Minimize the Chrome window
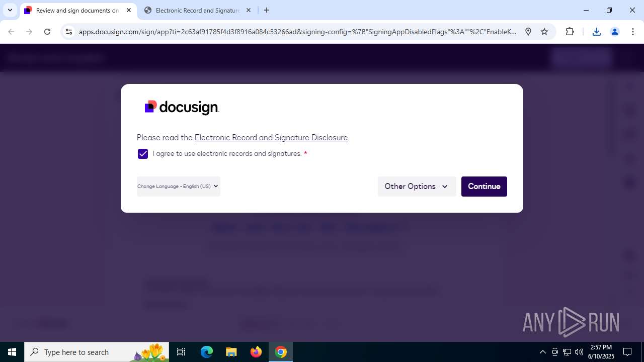Screen dimensions: 644x362 pos(586,10)
